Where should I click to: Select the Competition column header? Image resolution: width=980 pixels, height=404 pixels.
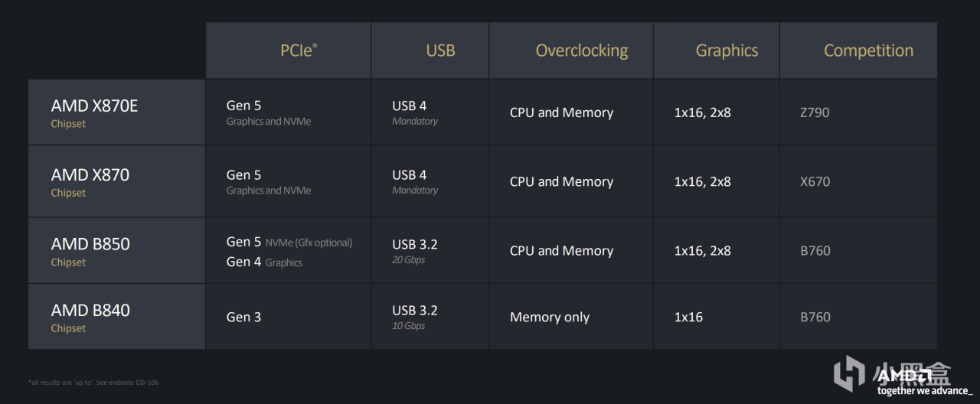(x=868, y=50)
